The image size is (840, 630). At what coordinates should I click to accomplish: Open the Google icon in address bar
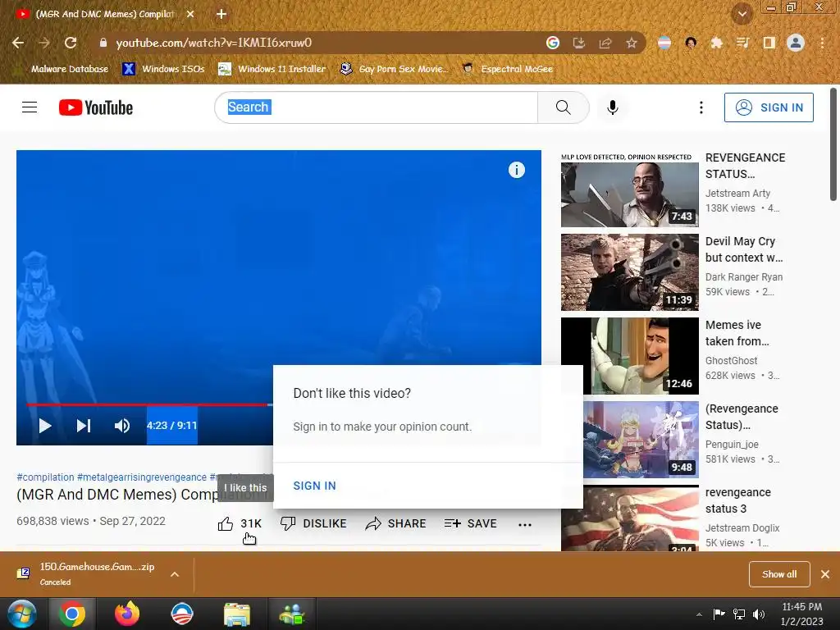(x=553, y=43)
